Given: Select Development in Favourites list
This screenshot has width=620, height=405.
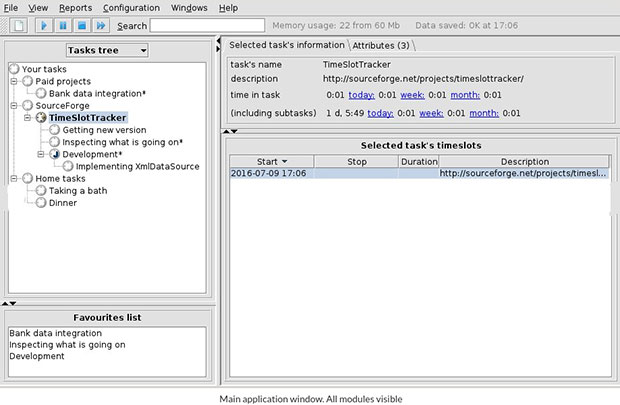Looking at the screenshot, I should (x=37, y=356).
